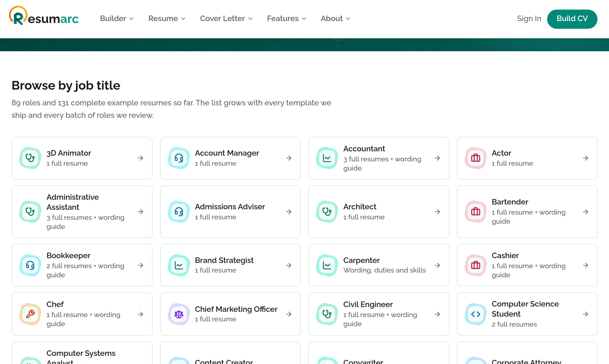The image size is (609, 364).
Task: Click the arrow on the Civil Engineer card
Action: pyautogui.click(x=437, y=314)
